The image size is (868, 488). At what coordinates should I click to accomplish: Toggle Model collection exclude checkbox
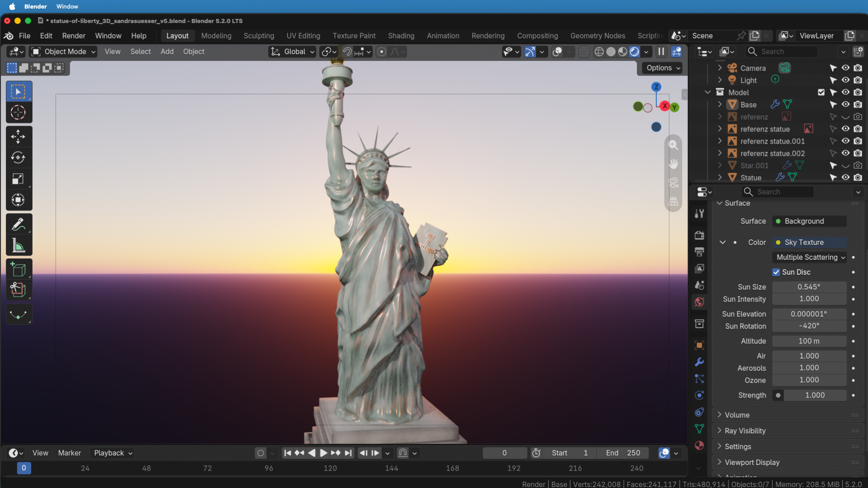click(x=821, y=92)
